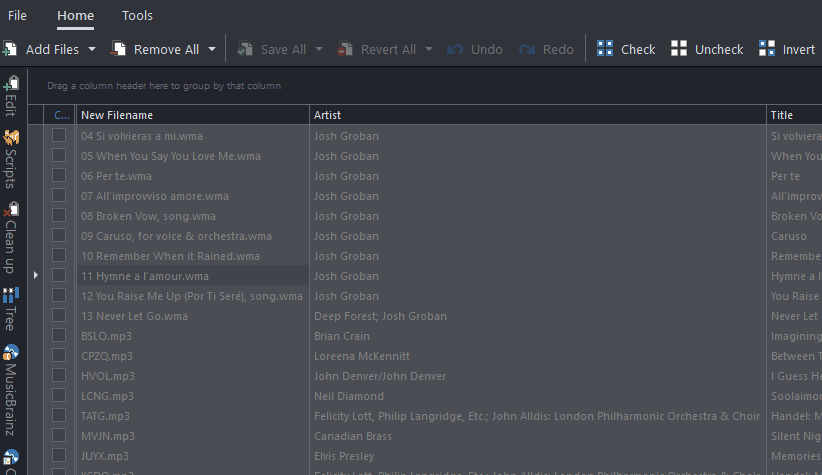Click artist cell Canadian Brass
822x475 pixels.
(x=538, y=436)
